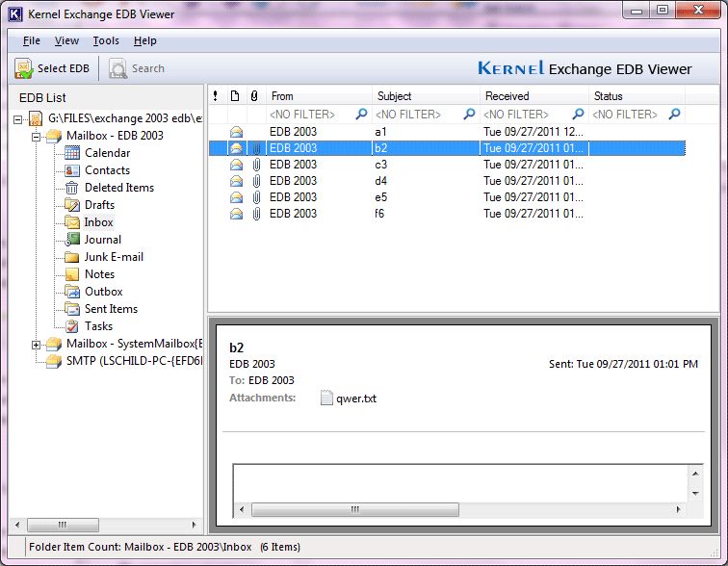Open the Help menu
Image resolution: width=728 pixels, height=566 pixels.
tap(144, 40)
